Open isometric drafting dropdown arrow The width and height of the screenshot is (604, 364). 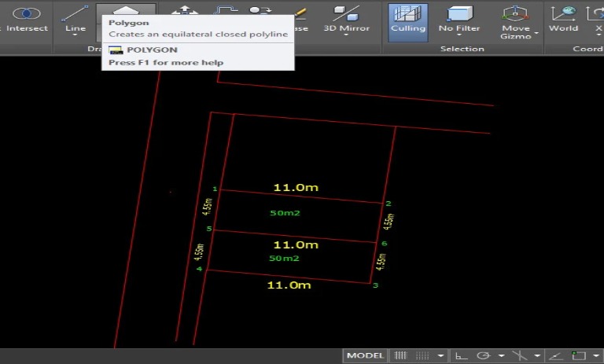(537, 356)
